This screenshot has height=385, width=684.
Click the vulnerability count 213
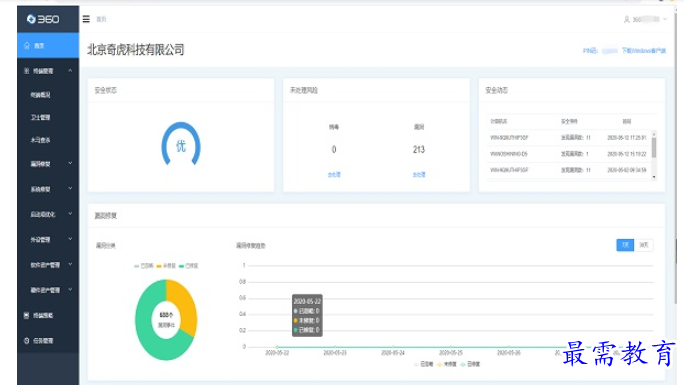(419, 150)
